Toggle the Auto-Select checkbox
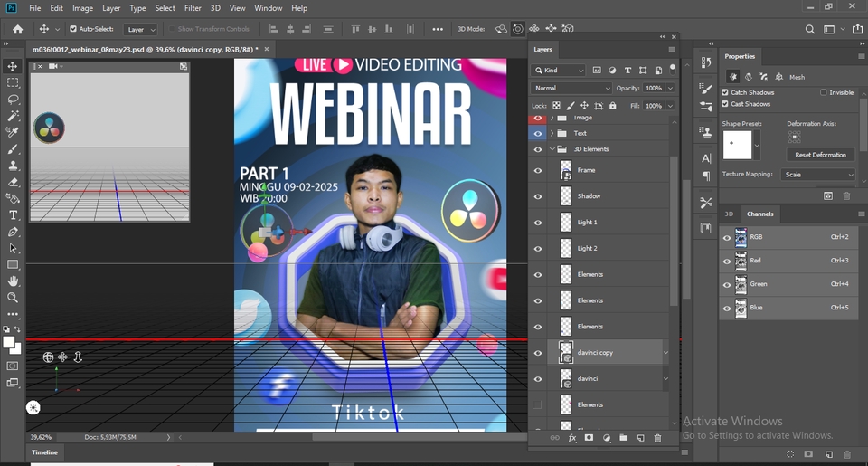The height and width of the screenshot is (466, 868). coord(73,29)
